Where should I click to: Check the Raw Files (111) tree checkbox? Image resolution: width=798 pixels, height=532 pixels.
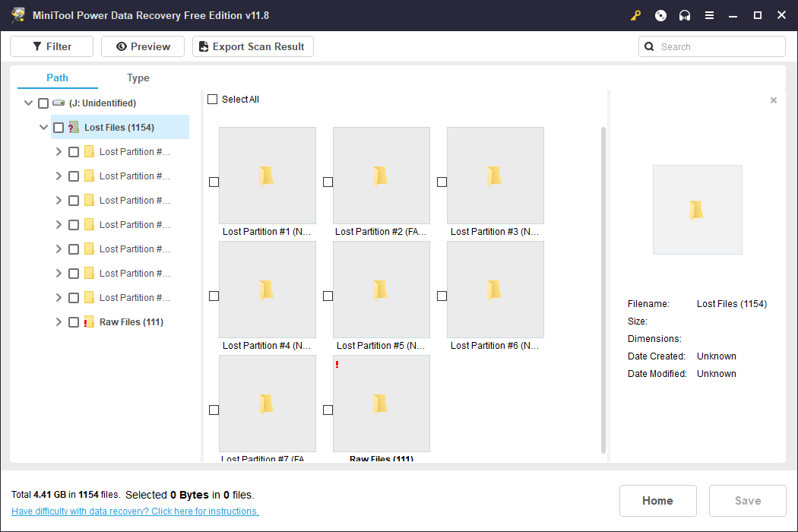click(74, 322)
